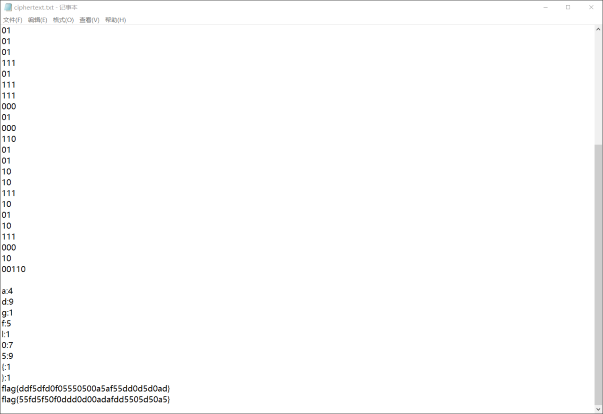Close the ciphertext.txt Notepad window

pyautogui.click(x=591, y=7)
